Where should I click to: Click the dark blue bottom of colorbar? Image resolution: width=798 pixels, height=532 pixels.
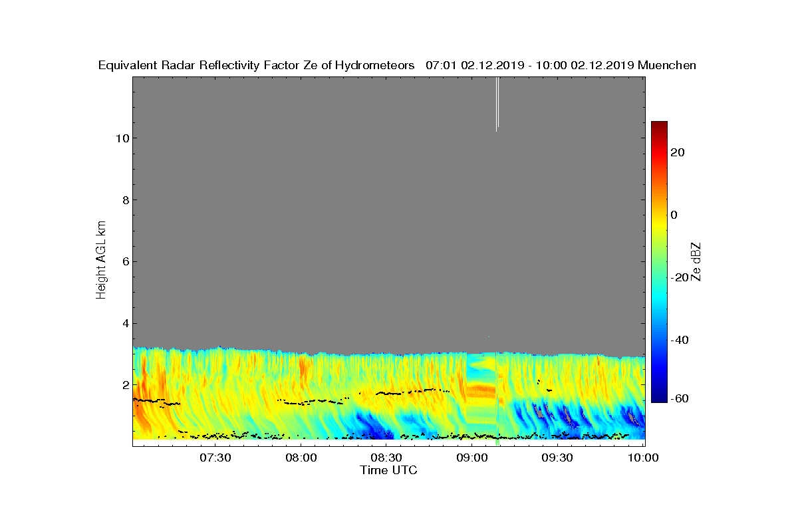pos(659,398)
